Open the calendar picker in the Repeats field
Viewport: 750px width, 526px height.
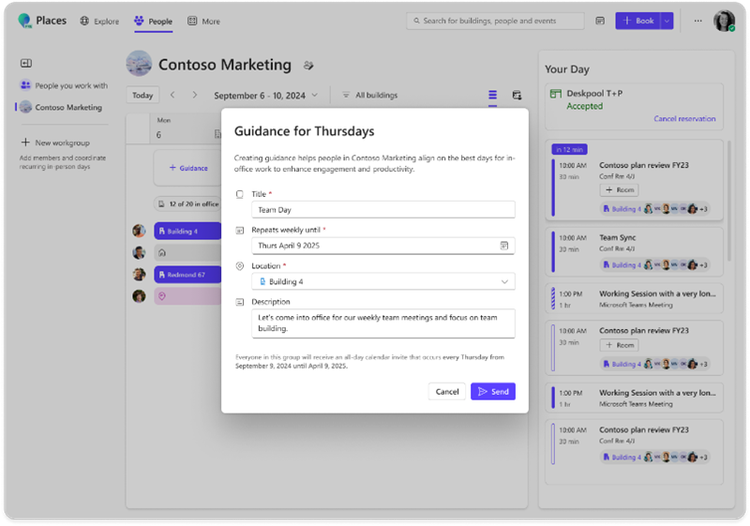[504, 245]
